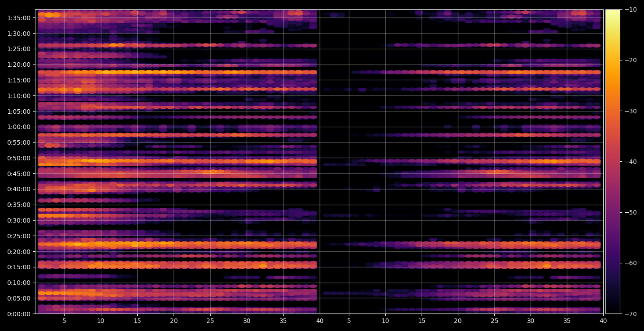The width and height of the screenshot is (644, 331).
Task: Click the 0:50:00 time tick label
Action: pos(19,158)
